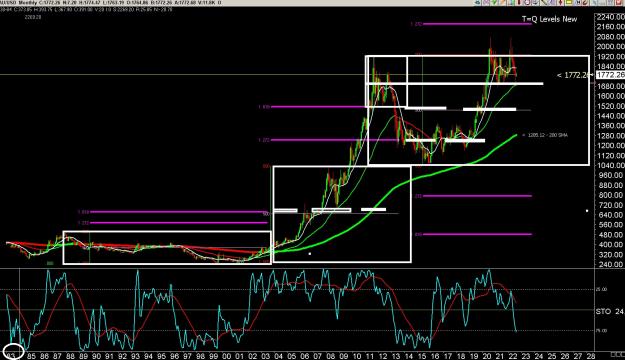Click the 2000.00 price axis label
The height and width of the screenshot is (360, 625).
tap(611, 47)
